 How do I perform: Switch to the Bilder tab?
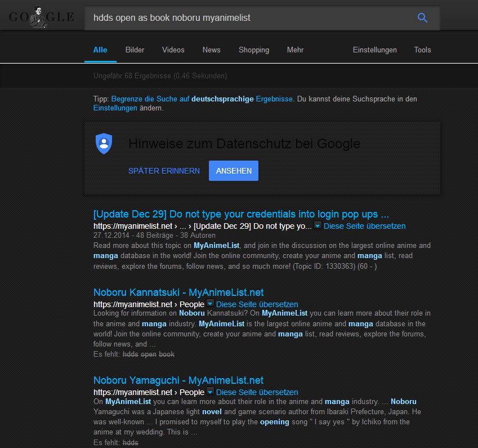[135, 50]
